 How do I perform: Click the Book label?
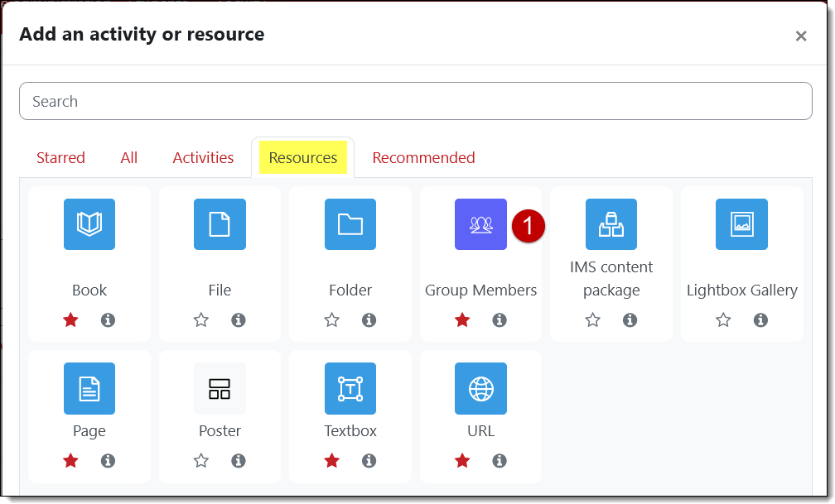pos(89,290)
